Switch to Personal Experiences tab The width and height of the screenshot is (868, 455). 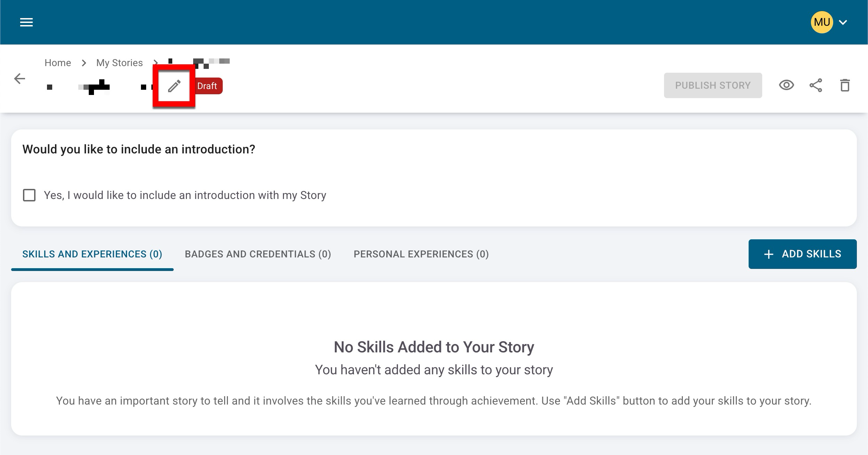(x=421, y=254)
